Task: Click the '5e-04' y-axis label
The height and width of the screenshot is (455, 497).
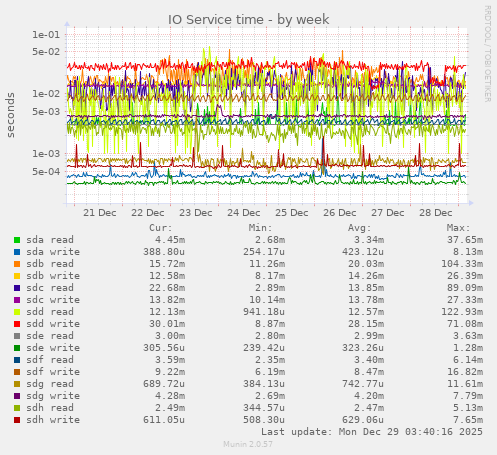Action: pyautogui.click(x=46, y=171)
